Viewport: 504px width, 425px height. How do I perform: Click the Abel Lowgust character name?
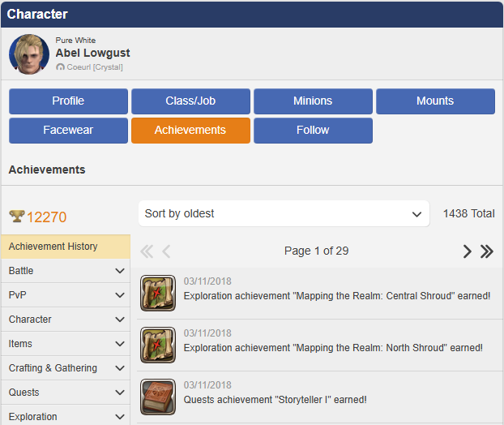tap(92, 53)
